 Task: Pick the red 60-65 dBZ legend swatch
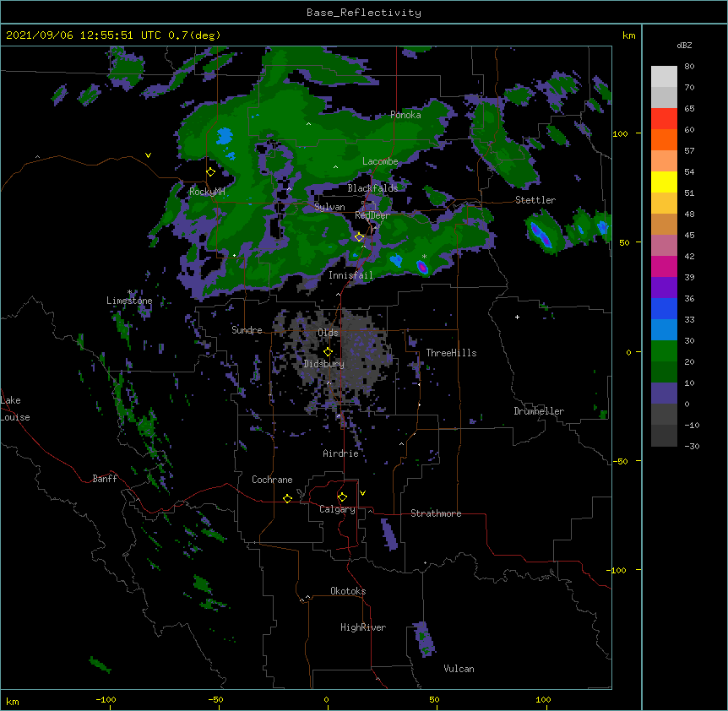(x=664, y=119)
